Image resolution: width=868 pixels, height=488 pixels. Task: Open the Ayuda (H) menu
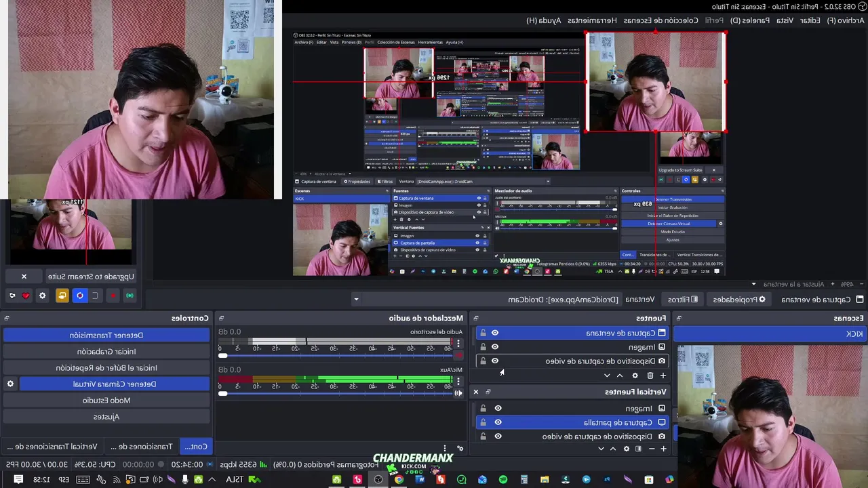544,20
